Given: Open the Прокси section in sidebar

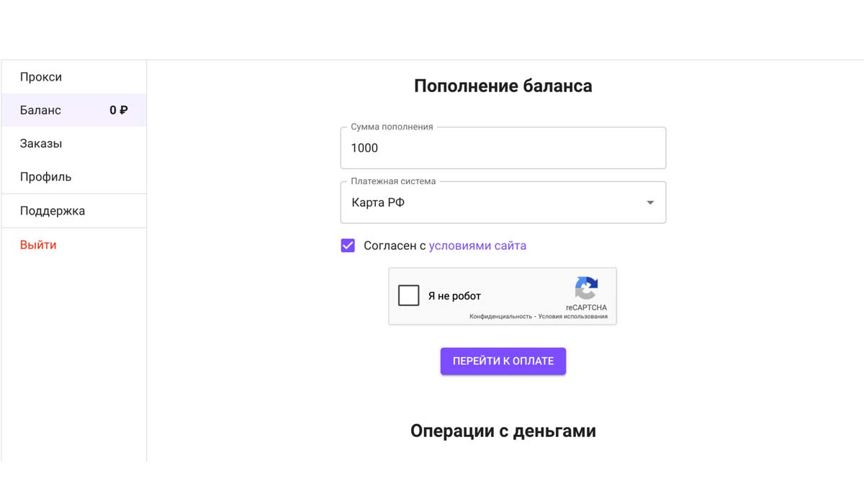Looking at the screenshot, I should click(41, 77).
